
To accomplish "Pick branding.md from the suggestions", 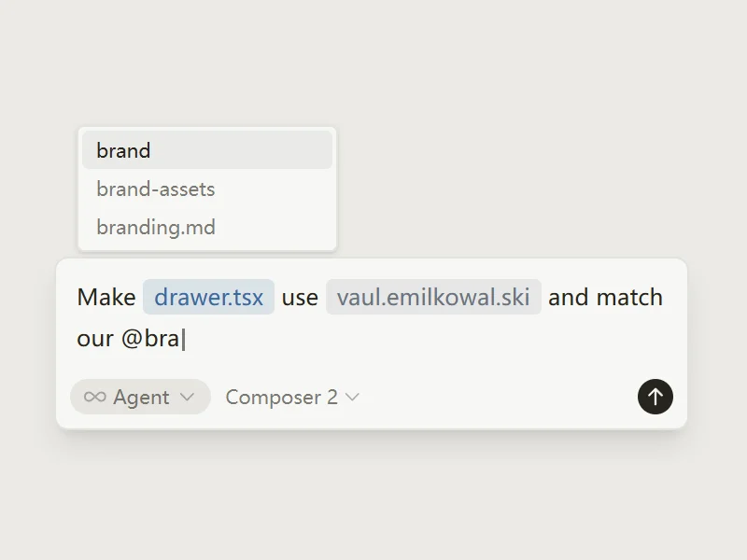I will [x=207, y=227].
